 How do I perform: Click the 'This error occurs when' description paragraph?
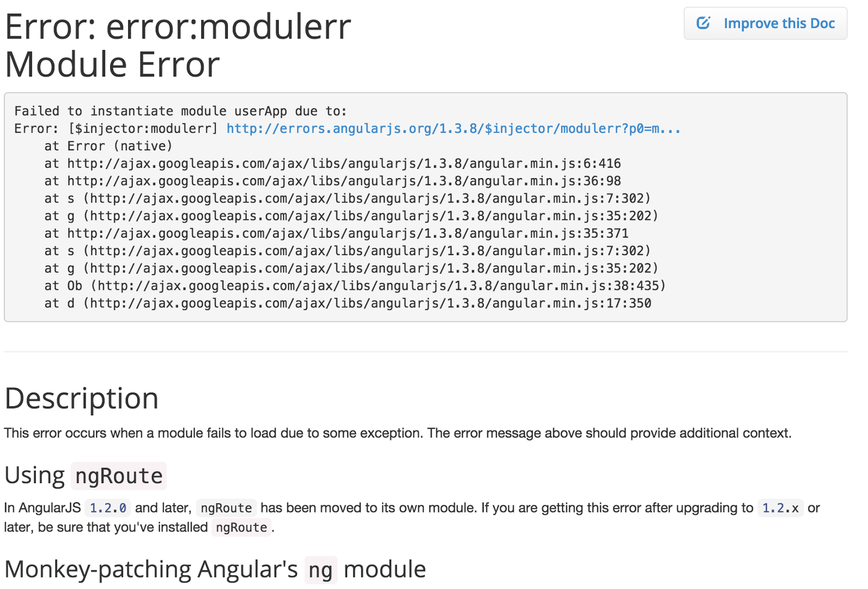pos(397,433)
